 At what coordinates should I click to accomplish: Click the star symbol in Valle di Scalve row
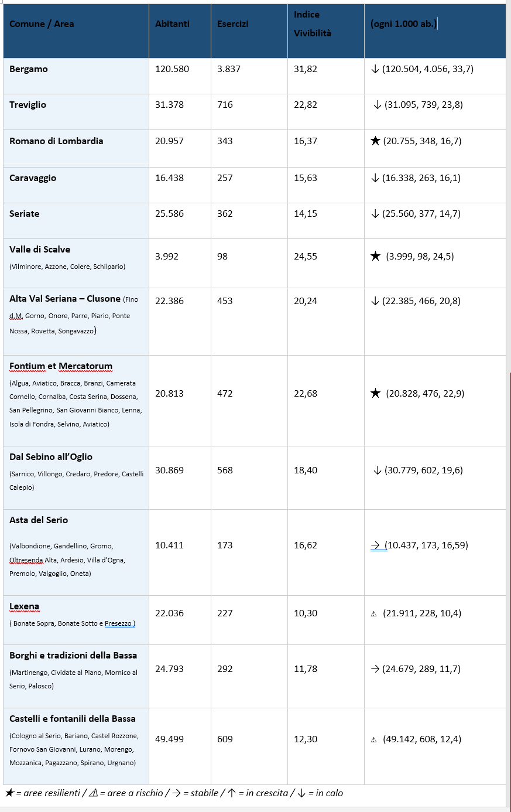point(376,257)
